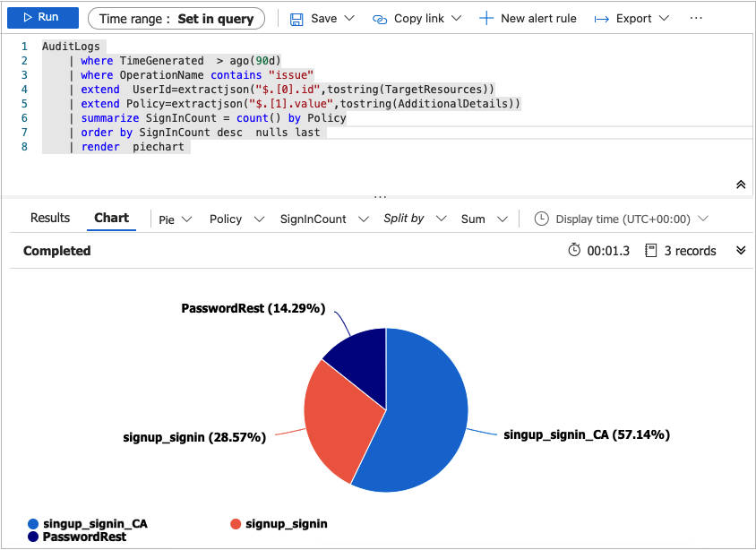756x550 pixels.
Task: Switch to the Results tab
Action: click(x=50, y=218)
